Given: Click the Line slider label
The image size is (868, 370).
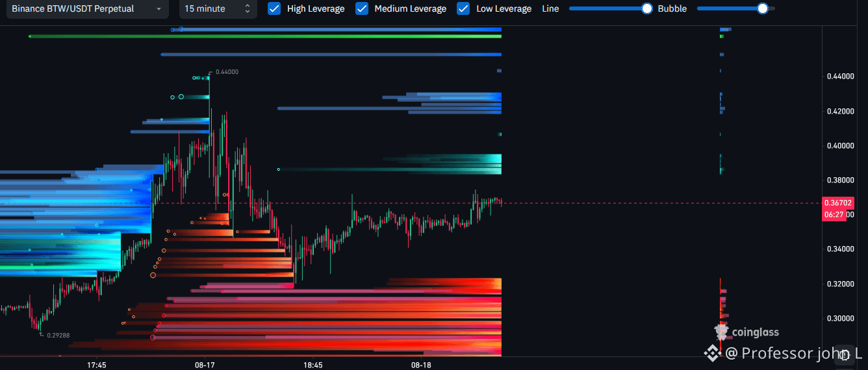Looking at the screenshot, I should (x=550, y=9).
